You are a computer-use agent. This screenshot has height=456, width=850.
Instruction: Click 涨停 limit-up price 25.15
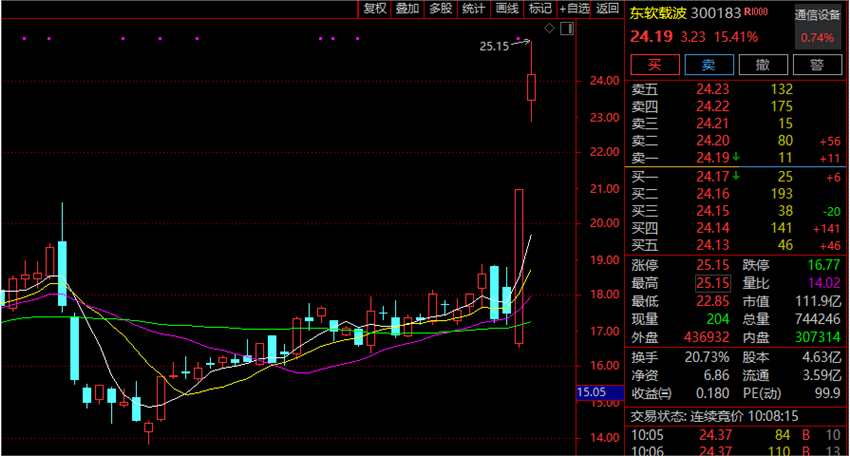712,265
